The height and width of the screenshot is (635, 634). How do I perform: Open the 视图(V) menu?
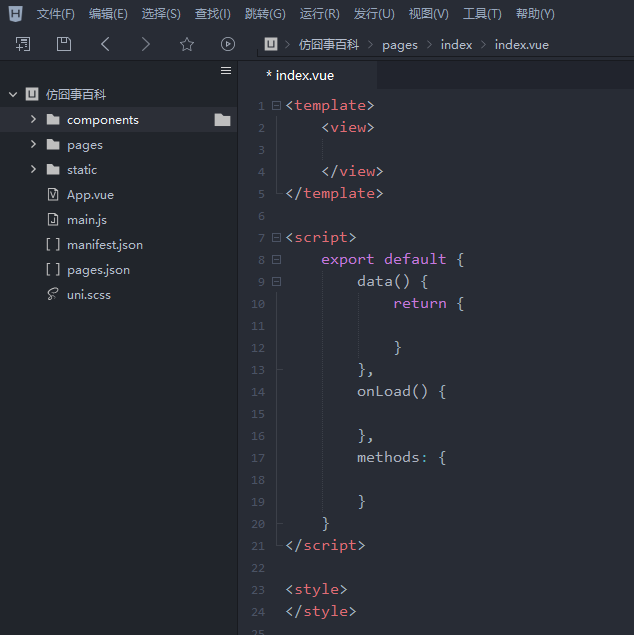(429, 14)
